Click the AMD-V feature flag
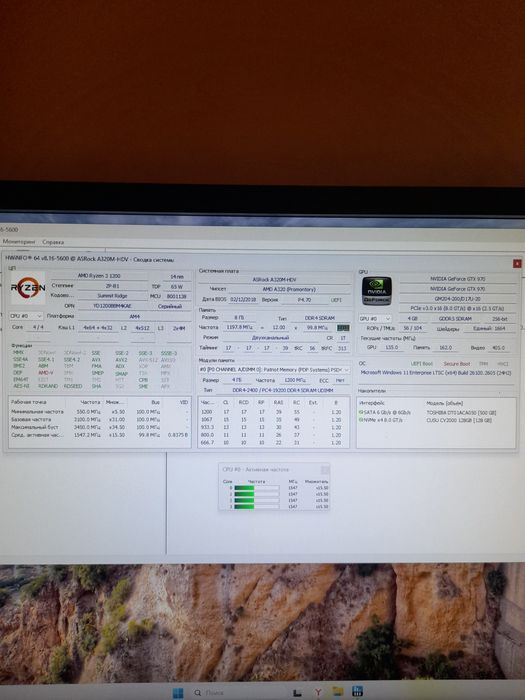The image size is (525, 700). coord(46,373)
